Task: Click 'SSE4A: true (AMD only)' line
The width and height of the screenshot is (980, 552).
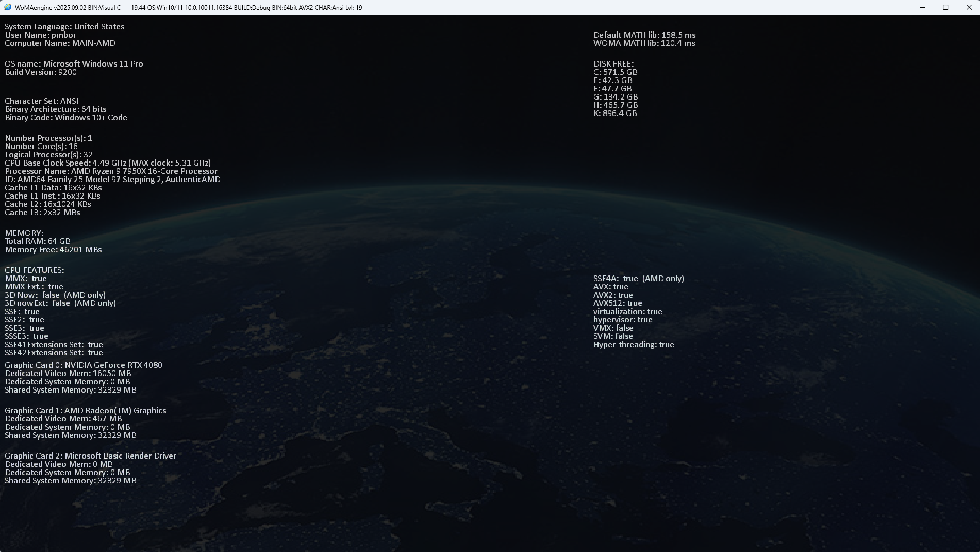Action: (639, 279)
